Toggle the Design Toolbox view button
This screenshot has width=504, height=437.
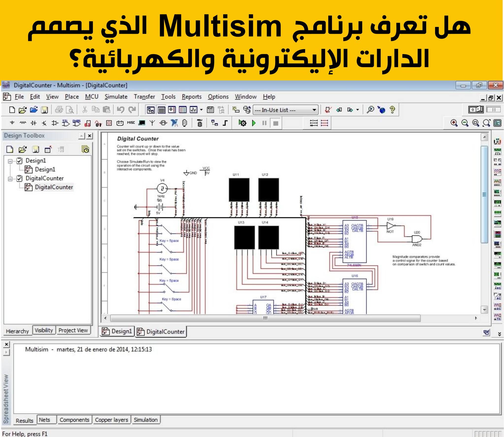(150, 110)
